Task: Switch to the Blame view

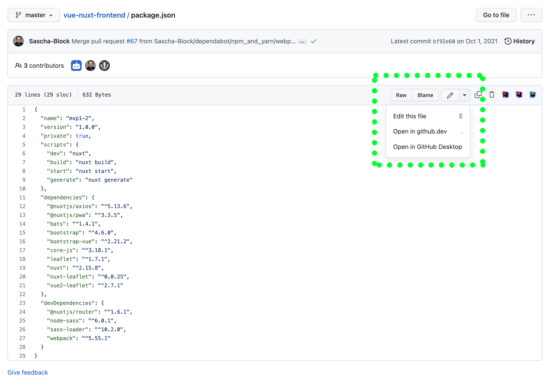Action: [425, 95]
